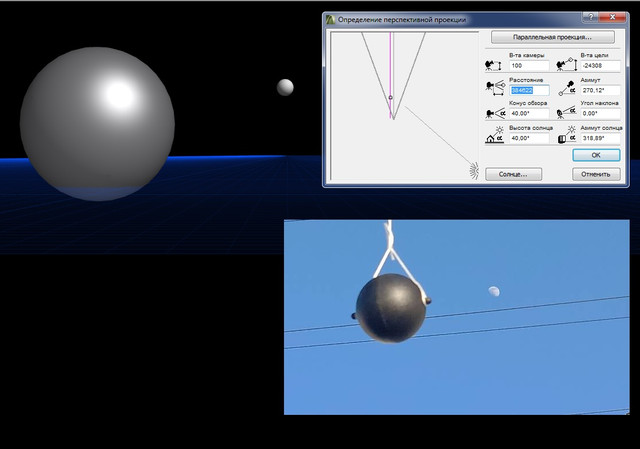Click the target point circle in the preview
The image size is (640, 449).
(390, 98)
